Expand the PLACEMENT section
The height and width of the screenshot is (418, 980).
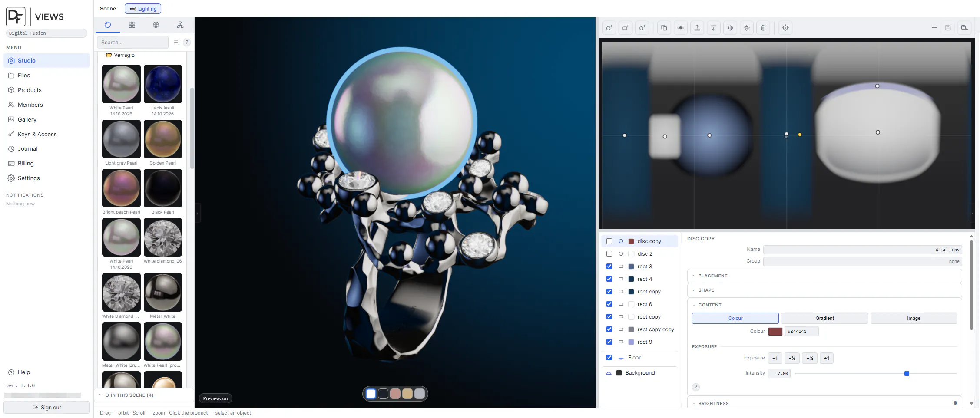pos(824,276)
